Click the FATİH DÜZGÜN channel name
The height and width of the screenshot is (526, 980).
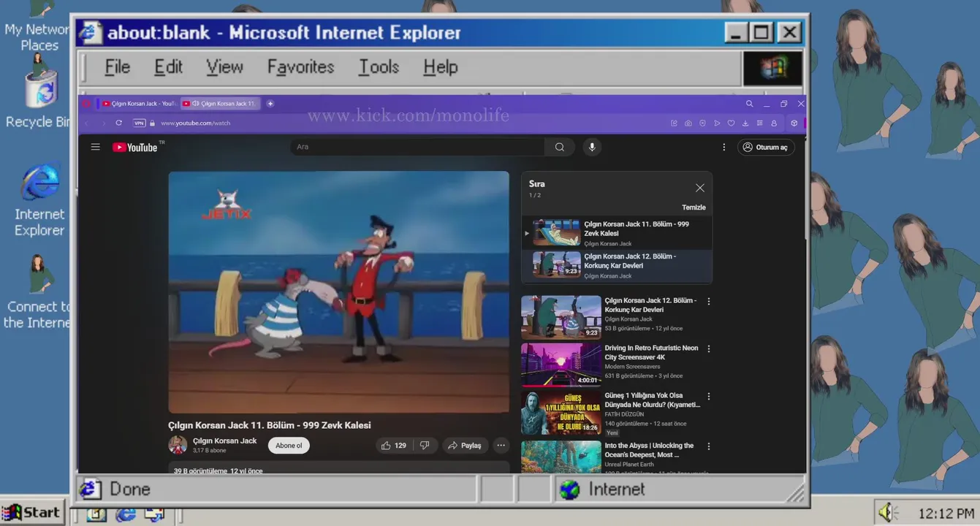point(624,414)
